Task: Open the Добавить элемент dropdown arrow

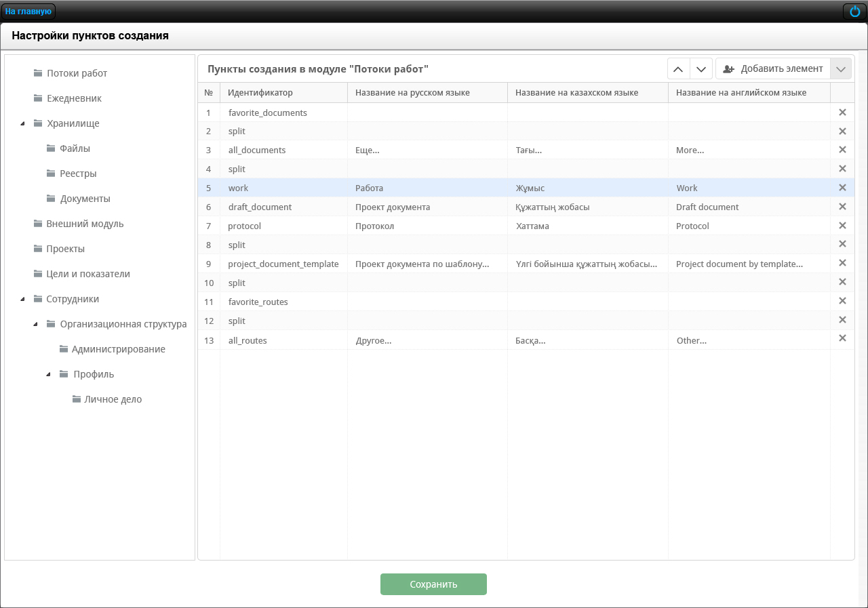Action: [x=841, y=68]
